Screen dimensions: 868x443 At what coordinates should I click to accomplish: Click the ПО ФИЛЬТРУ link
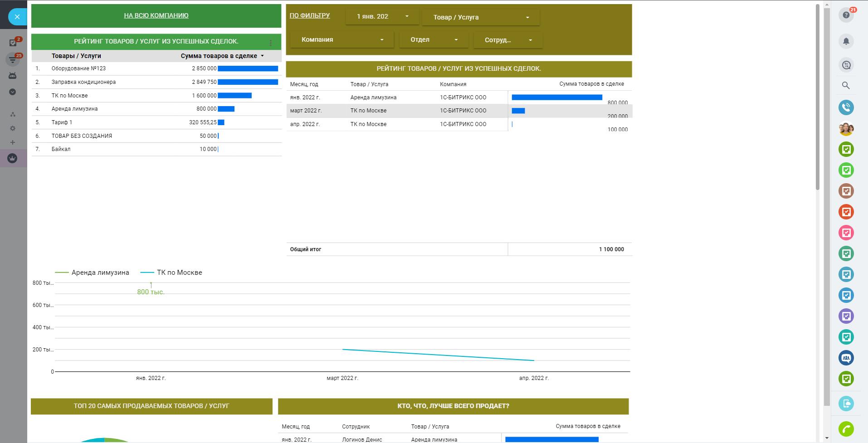tap(310, 15)
